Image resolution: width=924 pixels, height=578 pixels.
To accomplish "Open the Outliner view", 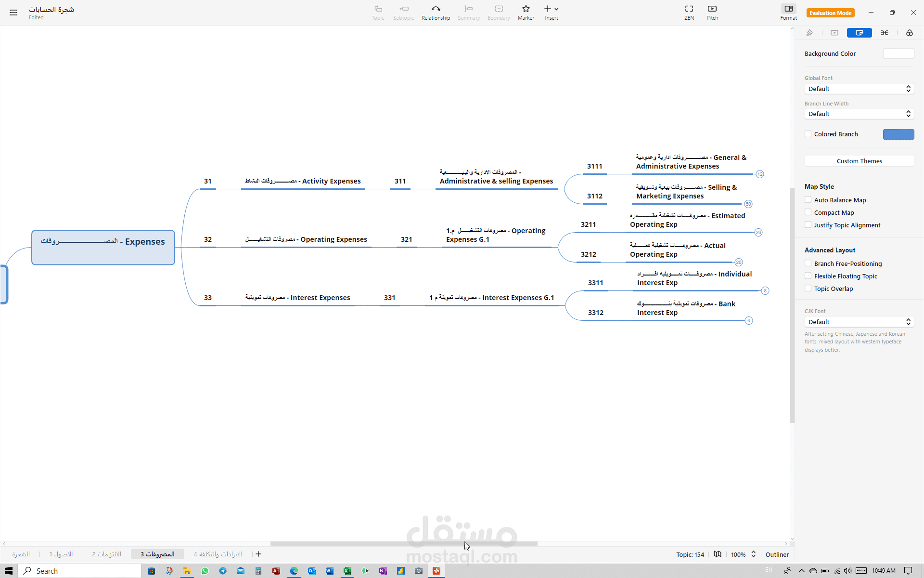I will [777, 554].
